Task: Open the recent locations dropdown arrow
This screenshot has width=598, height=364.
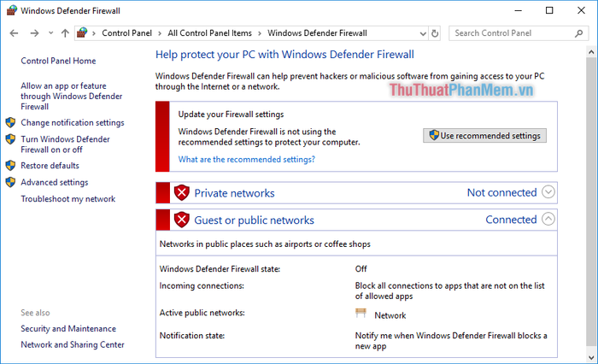Action: 50,33
